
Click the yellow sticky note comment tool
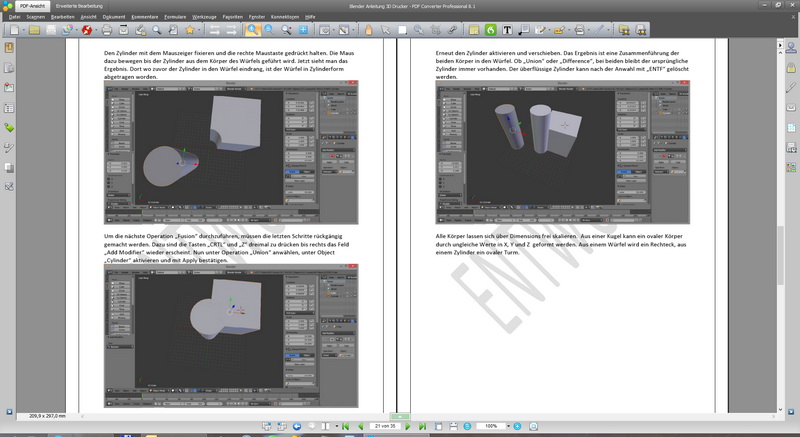click(x=474, y=30)
